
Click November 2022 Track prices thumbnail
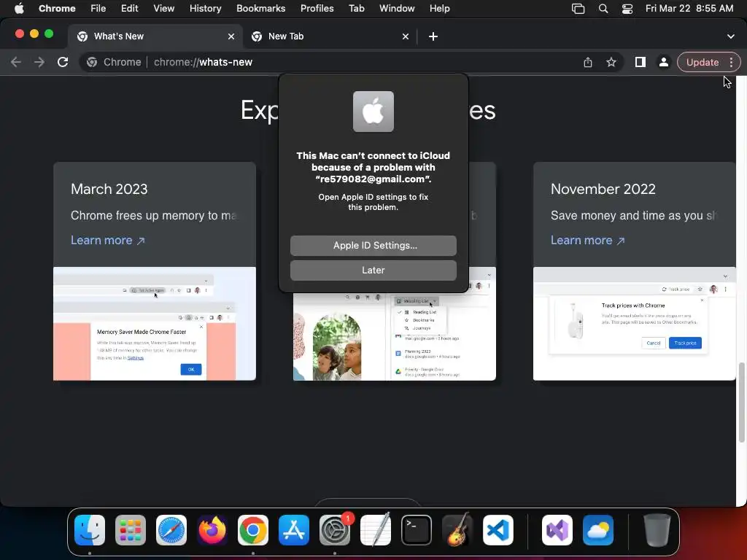click(x=634, y=323)
